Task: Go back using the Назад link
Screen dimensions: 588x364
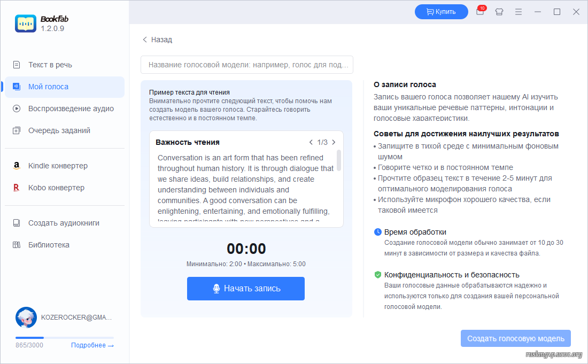Action: 157,40
